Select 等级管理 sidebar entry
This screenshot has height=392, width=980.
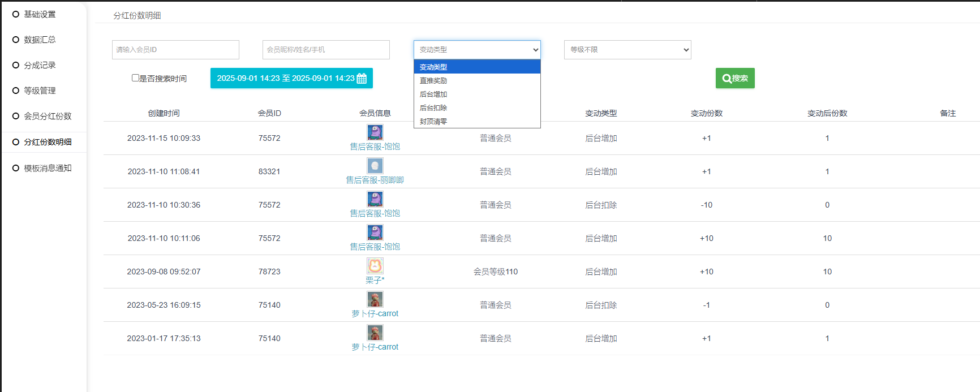(40, 91)
